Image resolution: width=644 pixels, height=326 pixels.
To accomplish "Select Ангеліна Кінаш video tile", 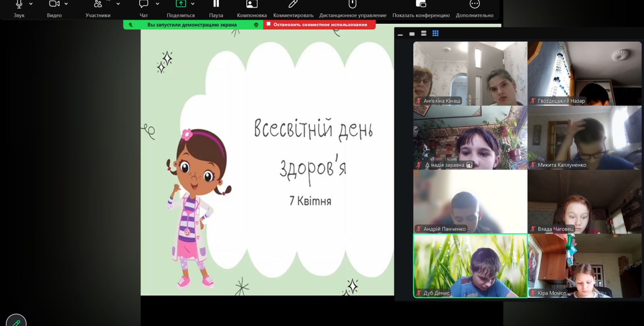I will point(470,74).
